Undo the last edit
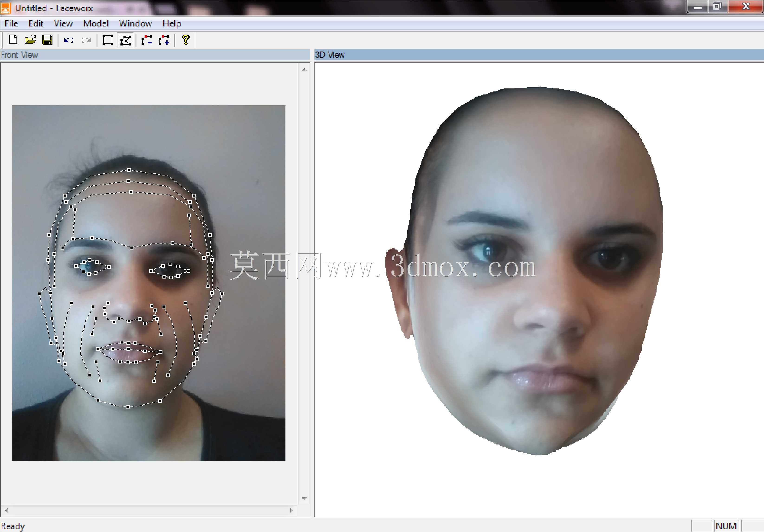Screen dimensions: 764x532 click(x=69, y=40)
